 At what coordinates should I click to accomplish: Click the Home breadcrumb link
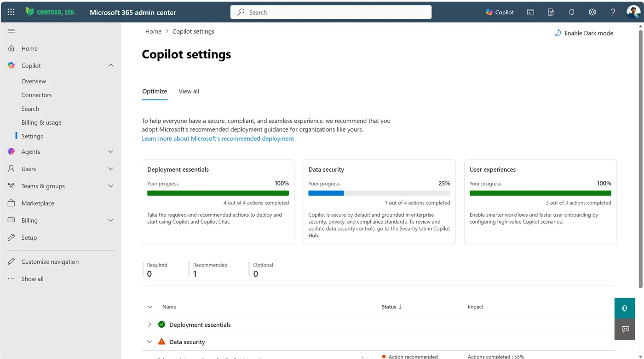coord(153,31)
